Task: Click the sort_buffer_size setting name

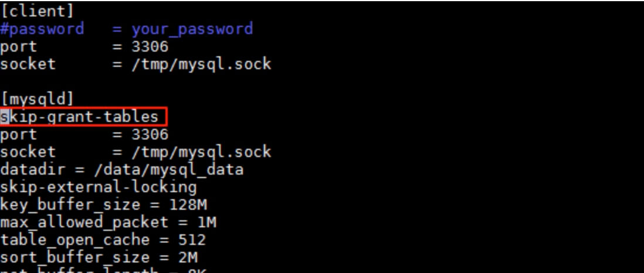Action: (74, 257)
